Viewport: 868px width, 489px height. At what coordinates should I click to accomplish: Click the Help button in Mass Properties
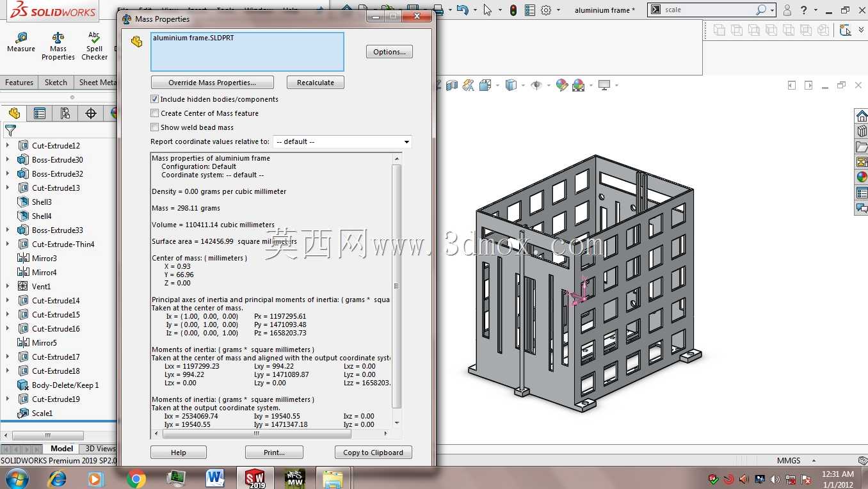pyautogui.click(x=179, y=453)
